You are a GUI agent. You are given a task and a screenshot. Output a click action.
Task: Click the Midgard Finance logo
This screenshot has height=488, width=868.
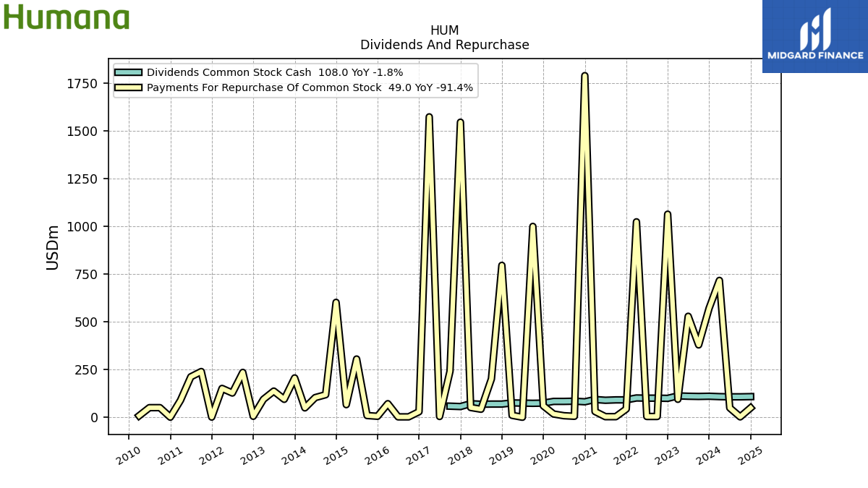click(815, 36)
